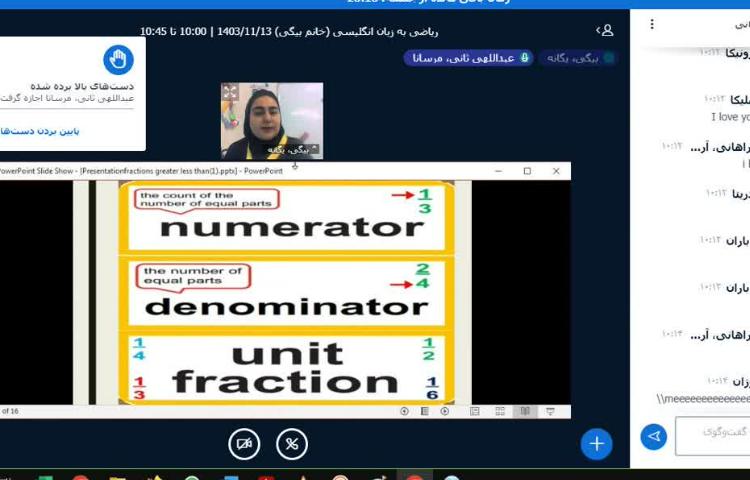
Task: Open the see-all-slides menu icon
Action: (x=424, y=411)
